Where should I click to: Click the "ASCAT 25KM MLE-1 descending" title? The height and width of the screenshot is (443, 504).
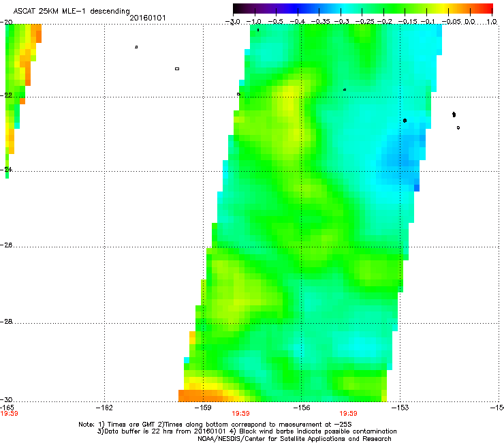72,12
